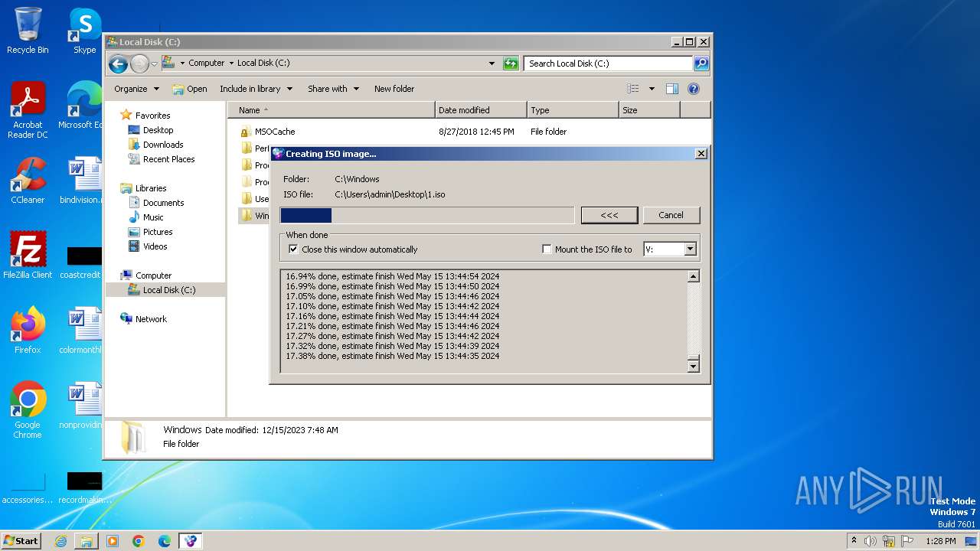980x551 pixels.
Task: Click the Forward arrow in Explorer
Action: coord(139,64)
